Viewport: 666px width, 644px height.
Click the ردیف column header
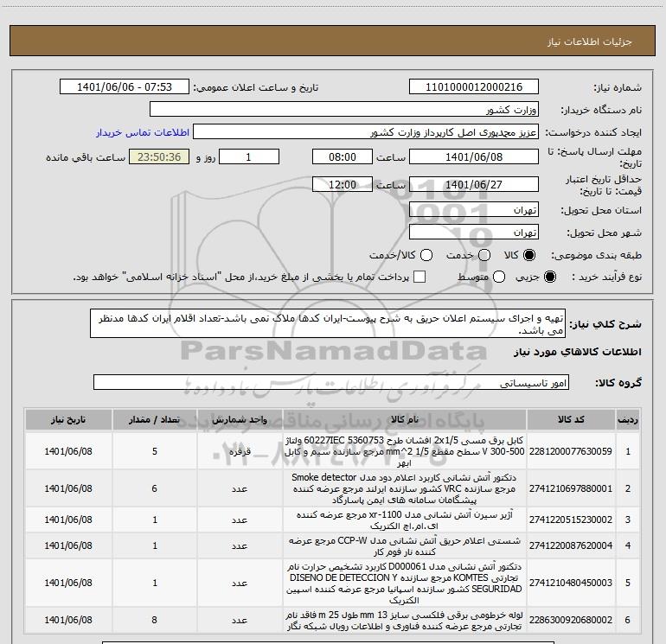628,420
